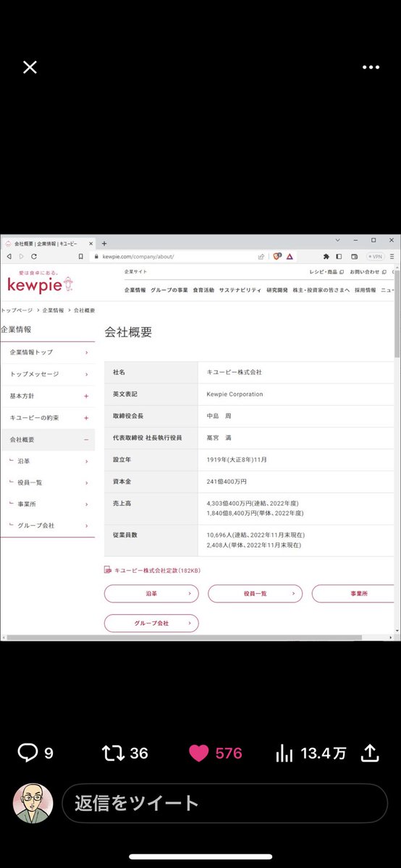
Task: Tap the share upload icon
Action: pos(370,753)
